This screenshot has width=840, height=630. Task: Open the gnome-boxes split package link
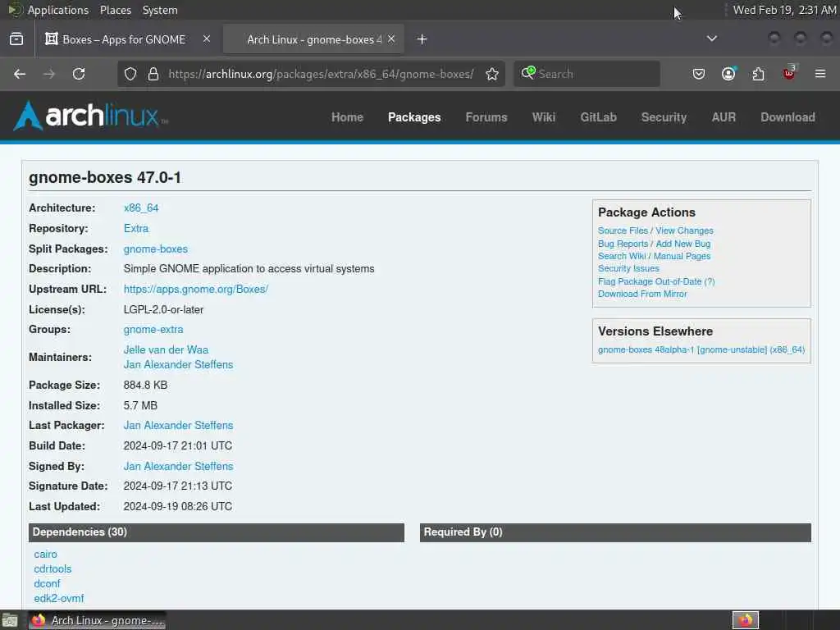[x=155, y=249]
